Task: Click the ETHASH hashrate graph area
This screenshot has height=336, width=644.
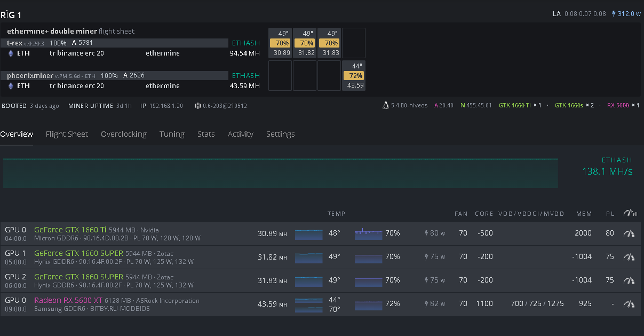Action: pyautogui.click(x=281, y=173)
